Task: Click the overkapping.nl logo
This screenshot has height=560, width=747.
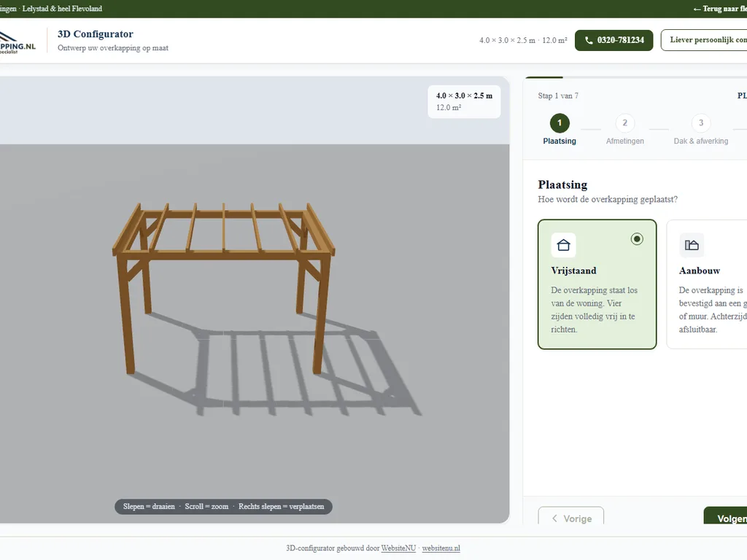Action: click(18, 43)
